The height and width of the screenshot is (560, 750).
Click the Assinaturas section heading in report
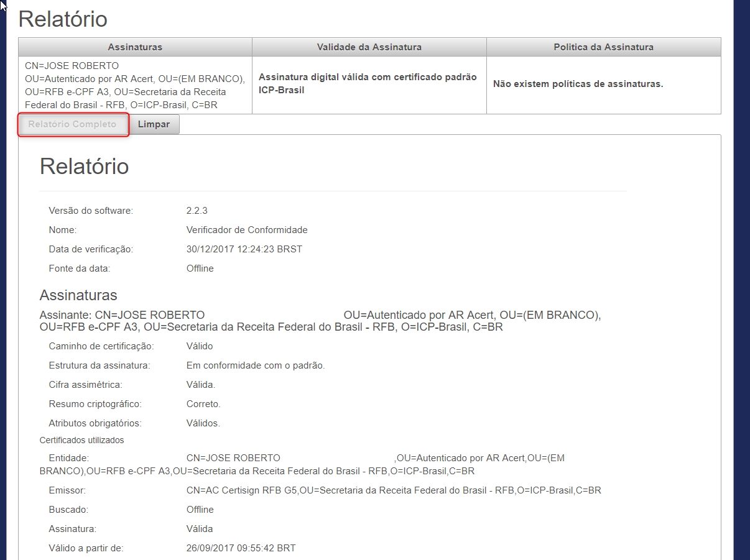[78, 295]
